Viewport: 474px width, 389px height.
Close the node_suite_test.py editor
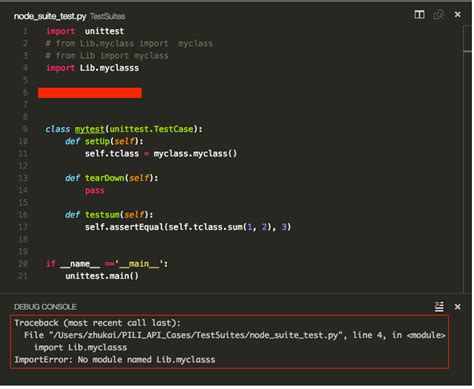457,15
